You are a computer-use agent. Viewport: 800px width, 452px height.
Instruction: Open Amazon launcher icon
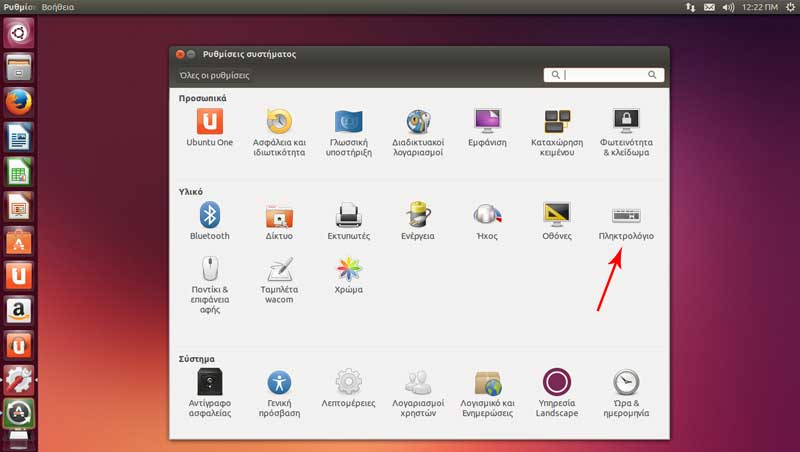[19, 310]
